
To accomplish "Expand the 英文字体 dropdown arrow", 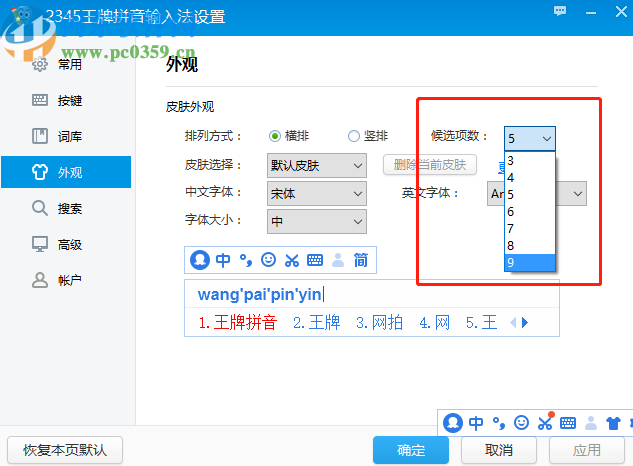I will click(x=578, y=194).
